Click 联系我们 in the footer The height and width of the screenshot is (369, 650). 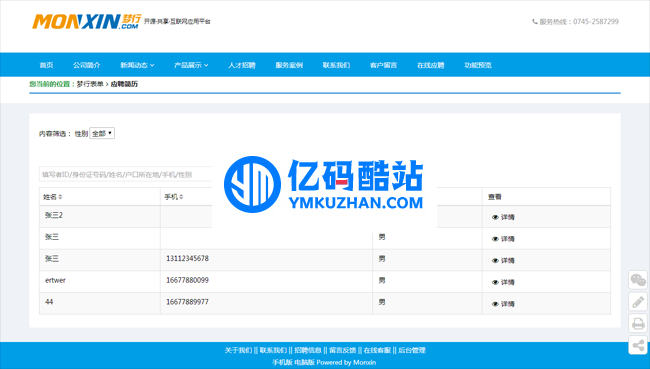click(x=273, y=350)
